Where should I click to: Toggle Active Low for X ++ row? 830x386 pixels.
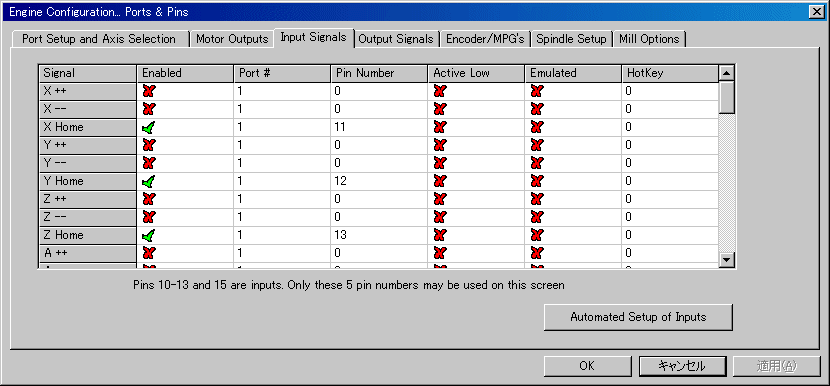point(439,91)
